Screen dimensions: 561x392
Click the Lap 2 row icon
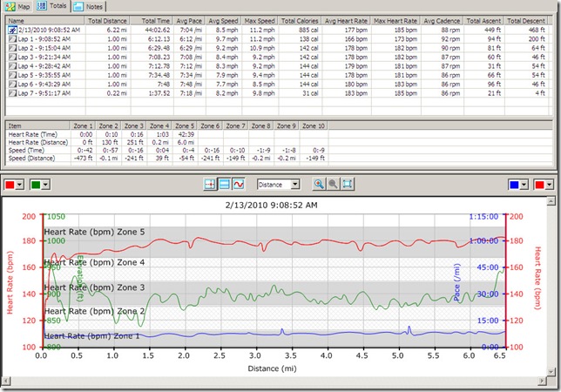[12, 48]
